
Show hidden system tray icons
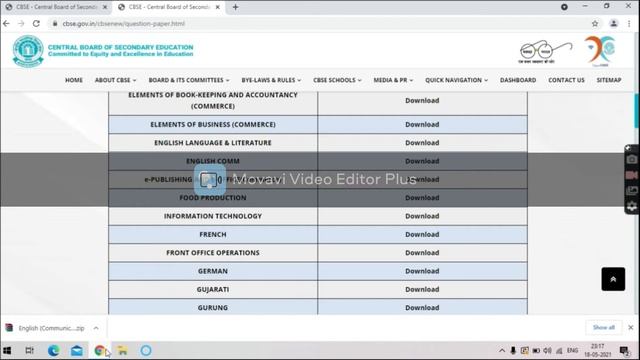point(502,351)
